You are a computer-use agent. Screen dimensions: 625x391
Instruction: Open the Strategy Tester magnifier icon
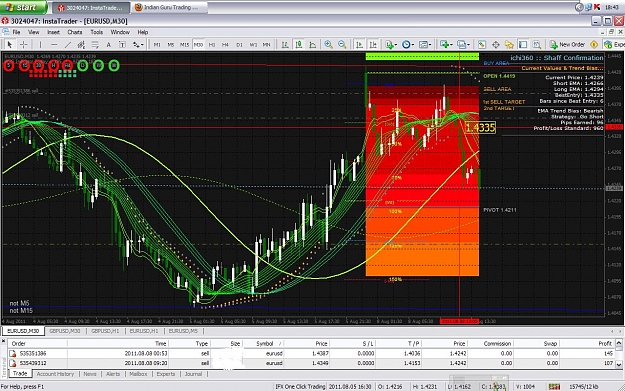(x=537, y=45)
